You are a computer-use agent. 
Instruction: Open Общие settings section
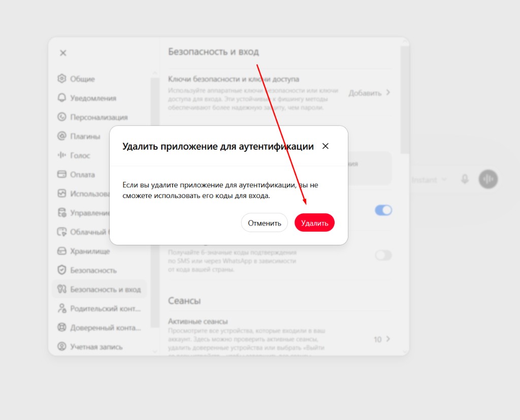point(99,79)
